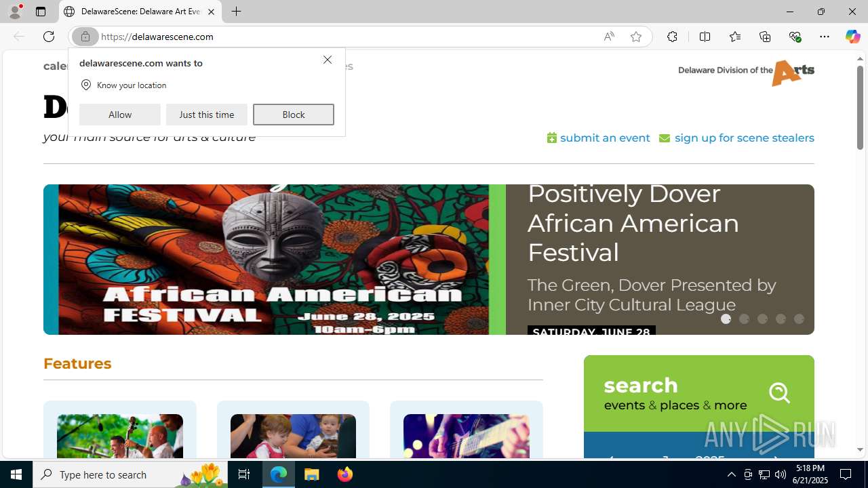
Task: Click the scrollbar down arrow
Action: 860,450
